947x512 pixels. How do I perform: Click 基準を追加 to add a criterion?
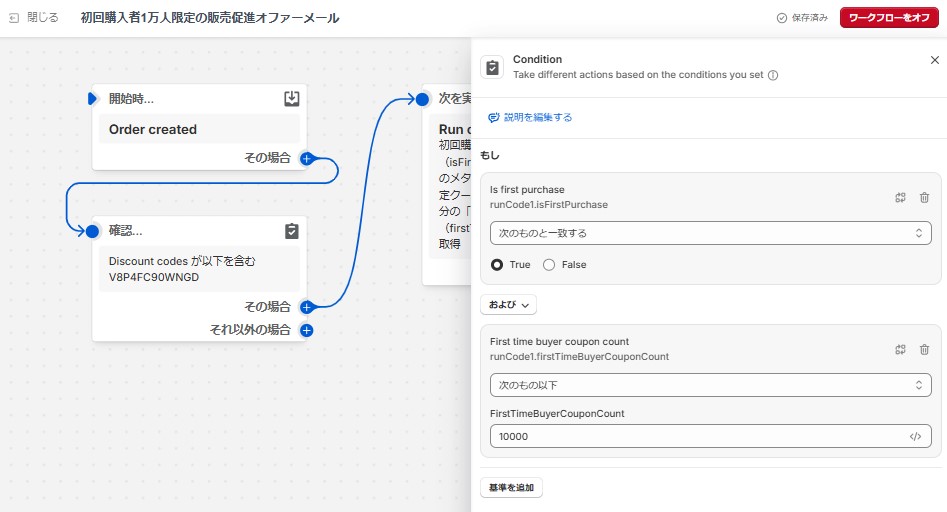[x=512, y=487]
